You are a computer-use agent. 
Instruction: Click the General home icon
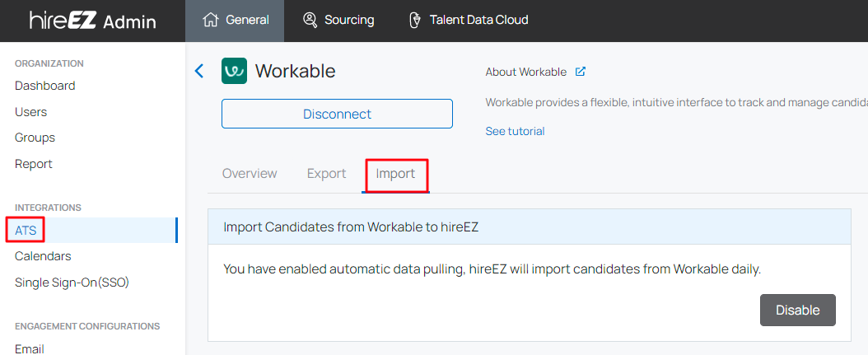pos(211,21)
